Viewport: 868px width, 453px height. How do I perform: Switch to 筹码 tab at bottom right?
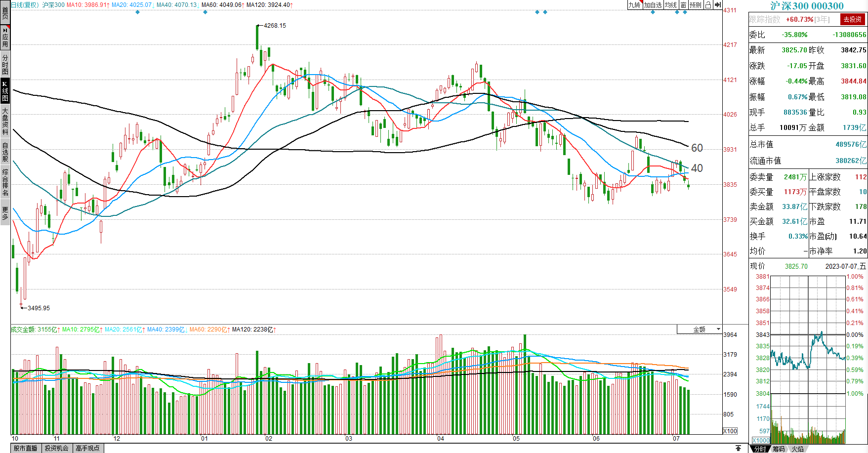pos(779,449)
